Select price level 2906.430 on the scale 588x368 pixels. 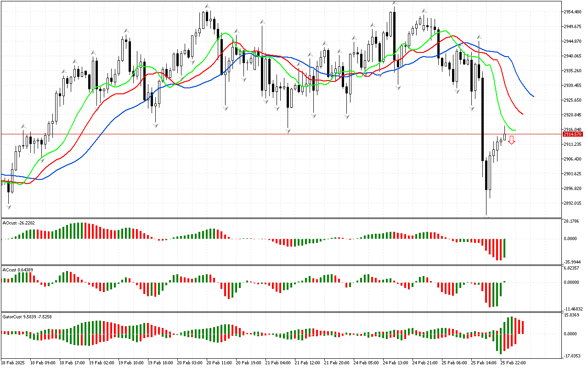click(x=573, y=159)
